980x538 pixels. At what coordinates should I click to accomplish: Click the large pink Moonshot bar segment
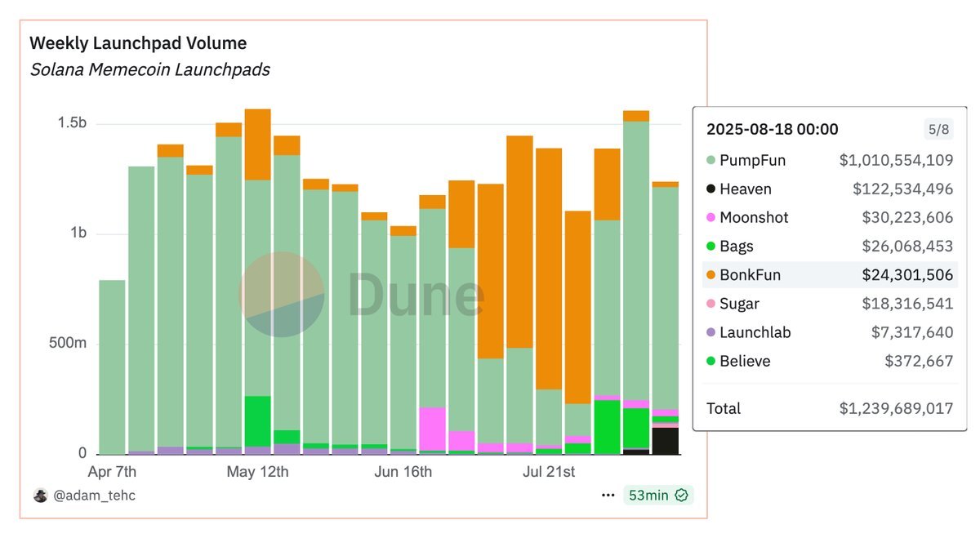click(x=432, y=429)
